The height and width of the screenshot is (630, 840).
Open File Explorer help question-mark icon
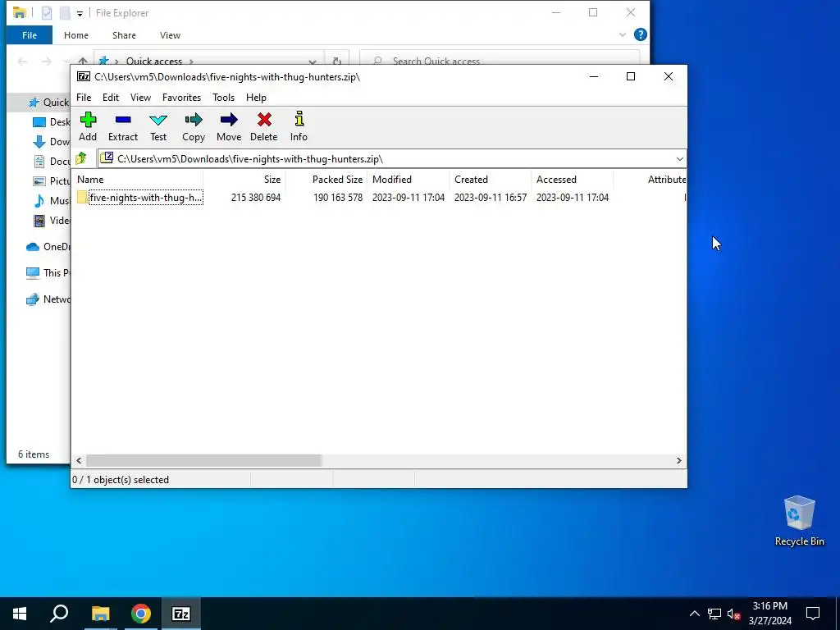point(640,34)
